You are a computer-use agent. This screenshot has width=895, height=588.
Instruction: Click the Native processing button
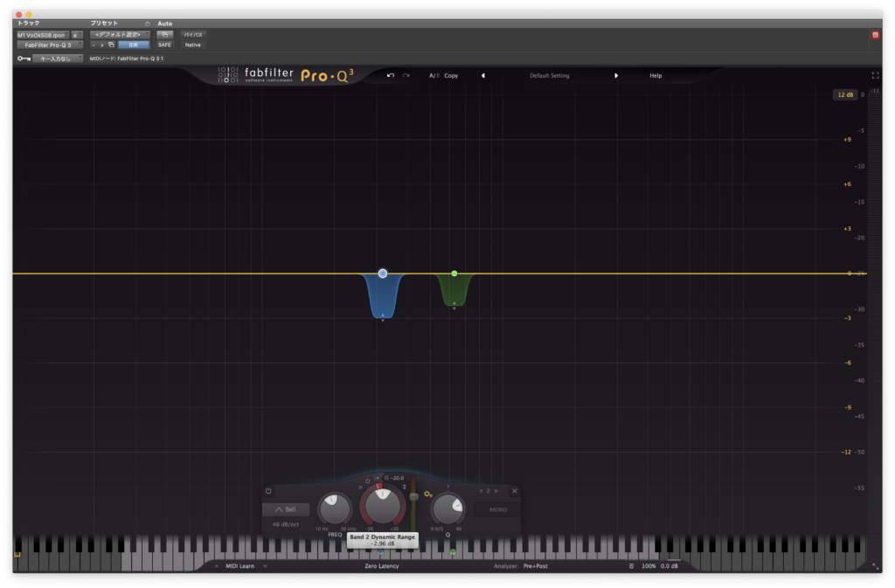192,45
